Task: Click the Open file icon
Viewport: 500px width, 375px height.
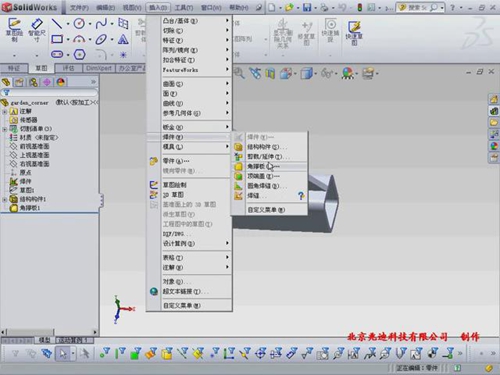Action: [x=289, y=7]
